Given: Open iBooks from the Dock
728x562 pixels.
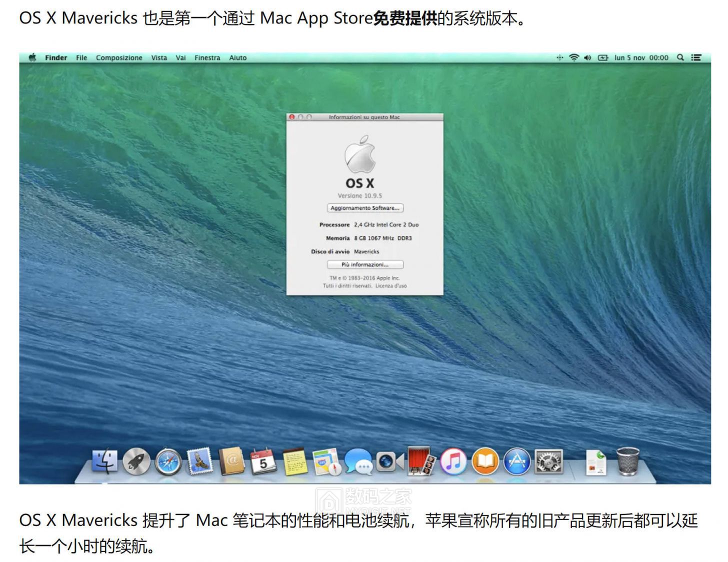Looking at the screenshot, I should 485,462.
